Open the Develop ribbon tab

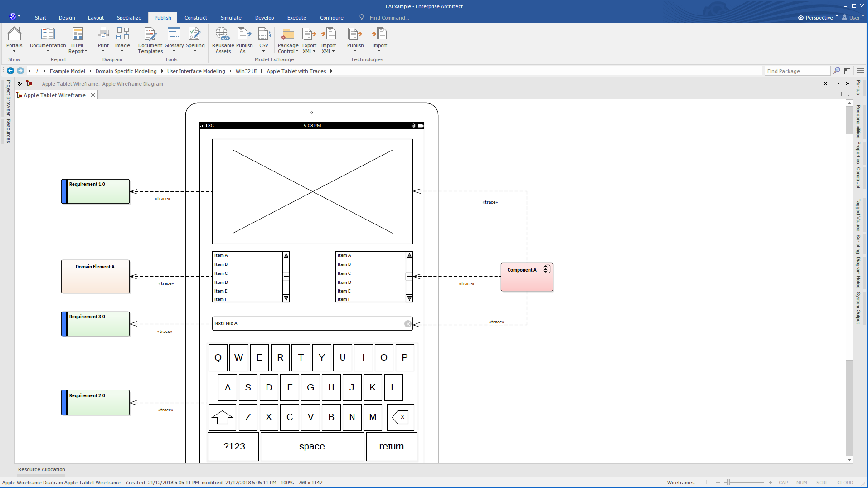point(264,18)
